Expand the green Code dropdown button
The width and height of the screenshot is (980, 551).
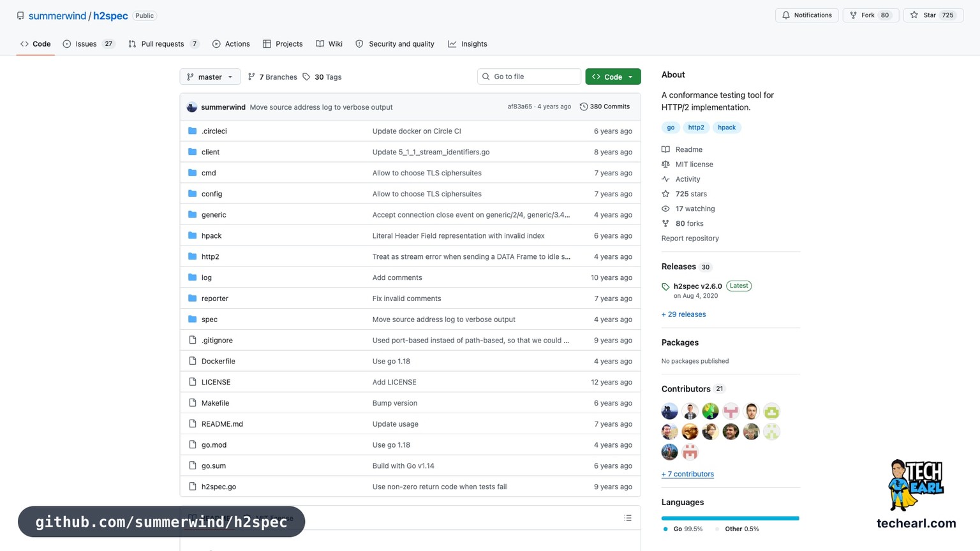pyautogui.click(x=612, y=77)
